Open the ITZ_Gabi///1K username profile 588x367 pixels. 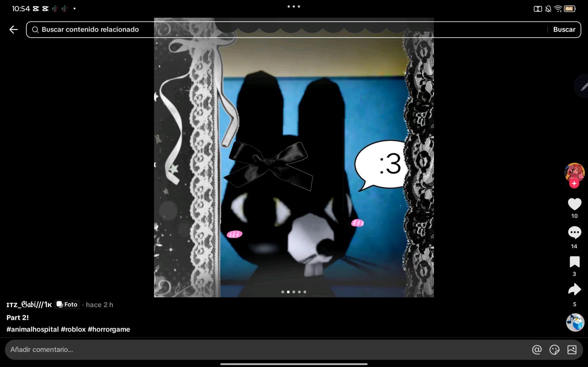tap(29, 304)
